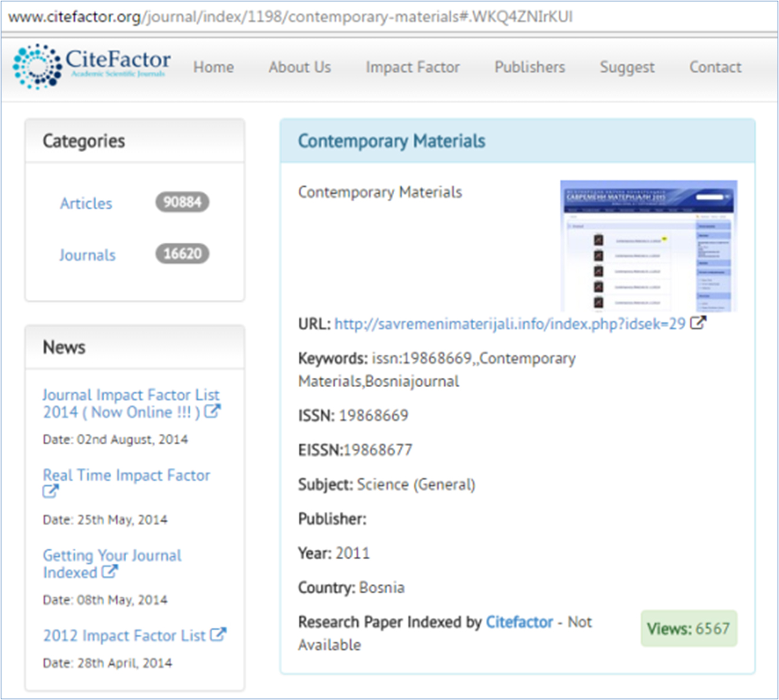This screenshot has height=700, width=779.
Task: Click the Publisher: label
Action: click(332, 519)
